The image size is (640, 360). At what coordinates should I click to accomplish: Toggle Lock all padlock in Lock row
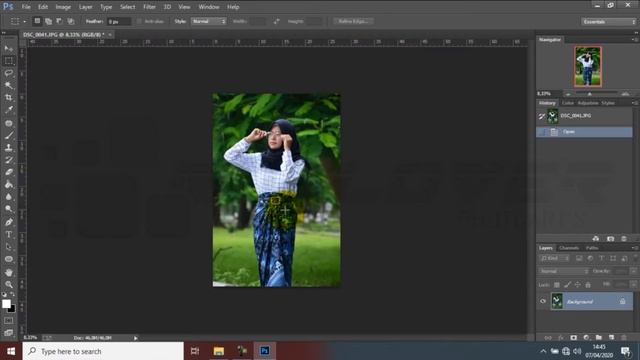pos(588,284)
